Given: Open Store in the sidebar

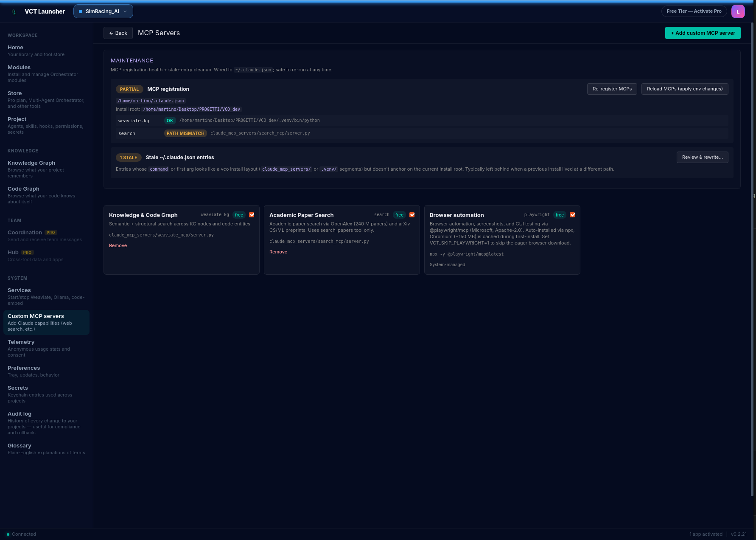Looking at the screenshot, I should [x=46, y=99].
